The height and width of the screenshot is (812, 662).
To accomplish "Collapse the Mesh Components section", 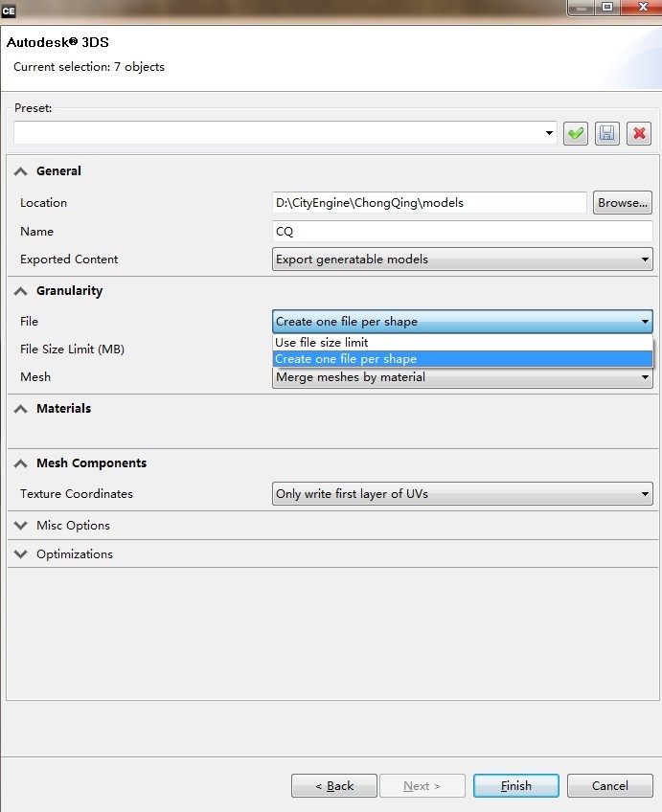I will point(21,463).
